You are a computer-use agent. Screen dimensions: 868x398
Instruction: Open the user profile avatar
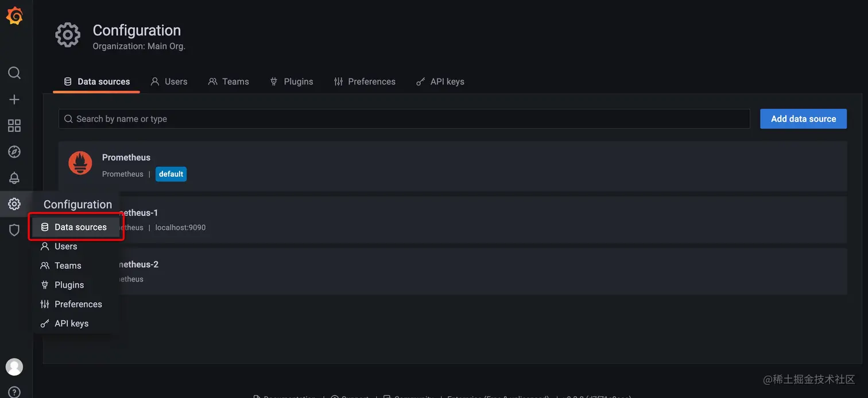coord(14,367)
